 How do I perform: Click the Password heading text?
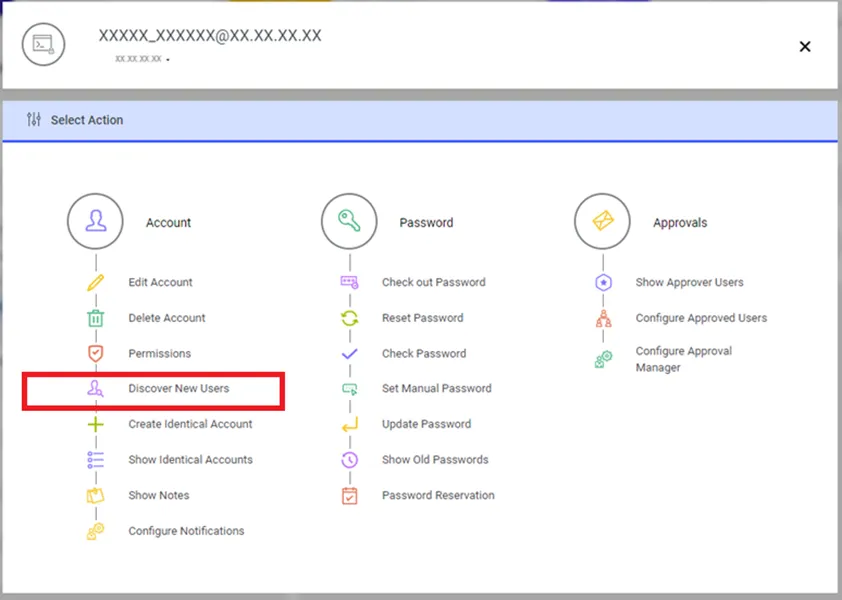[426, 222]
